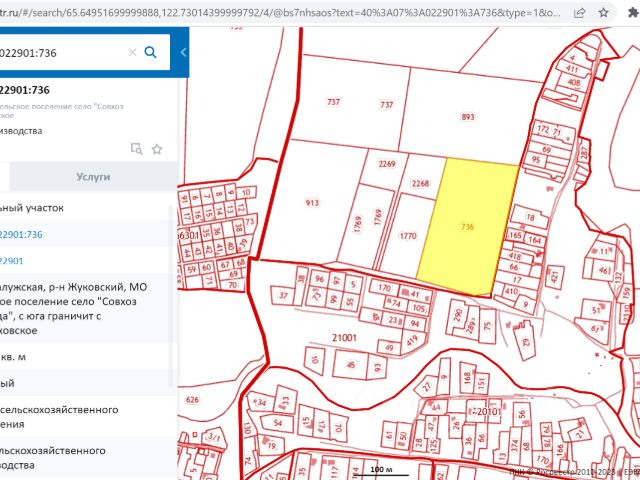This screenshot has width=640, height=480.
Task: Click parcel 2268 on the map
Action: (420, 184)
